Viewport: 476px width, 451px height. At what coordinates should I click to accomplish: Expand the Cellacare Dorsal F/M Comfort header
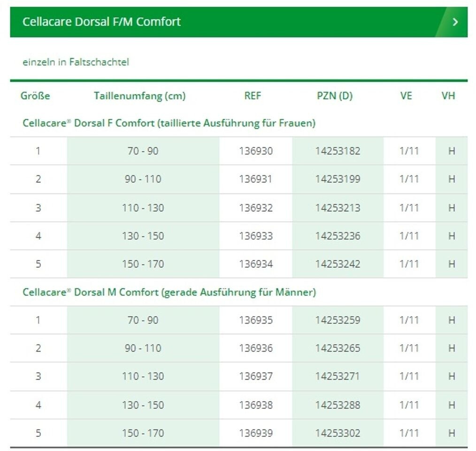click(101, 22)
